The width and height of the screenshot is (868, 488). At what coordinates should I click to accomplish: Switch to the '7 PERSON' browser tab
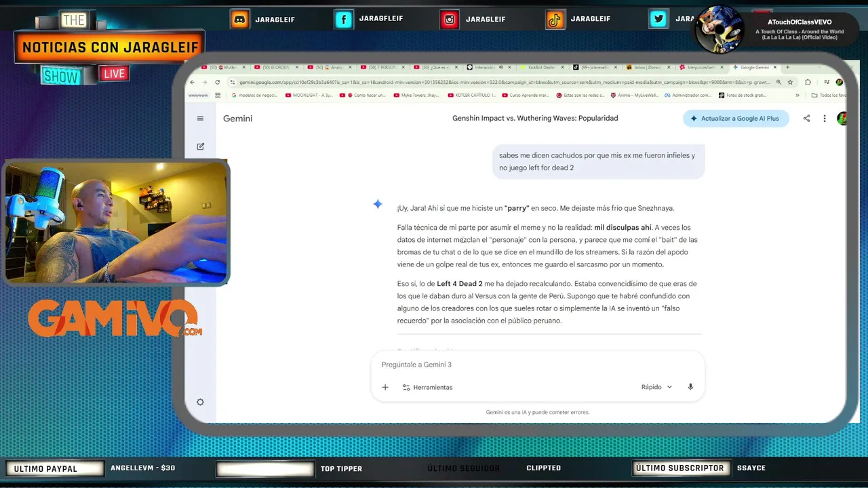click(x=381, y=68)
